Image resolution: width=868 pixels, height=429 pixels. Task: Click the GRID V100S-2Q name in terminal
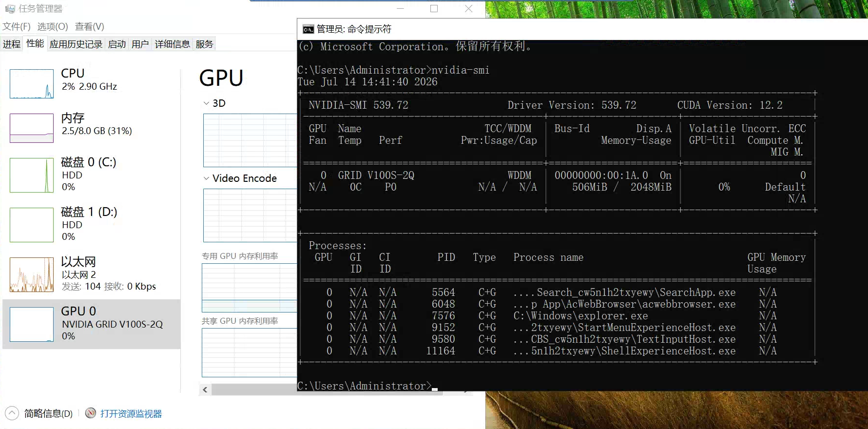376,175
